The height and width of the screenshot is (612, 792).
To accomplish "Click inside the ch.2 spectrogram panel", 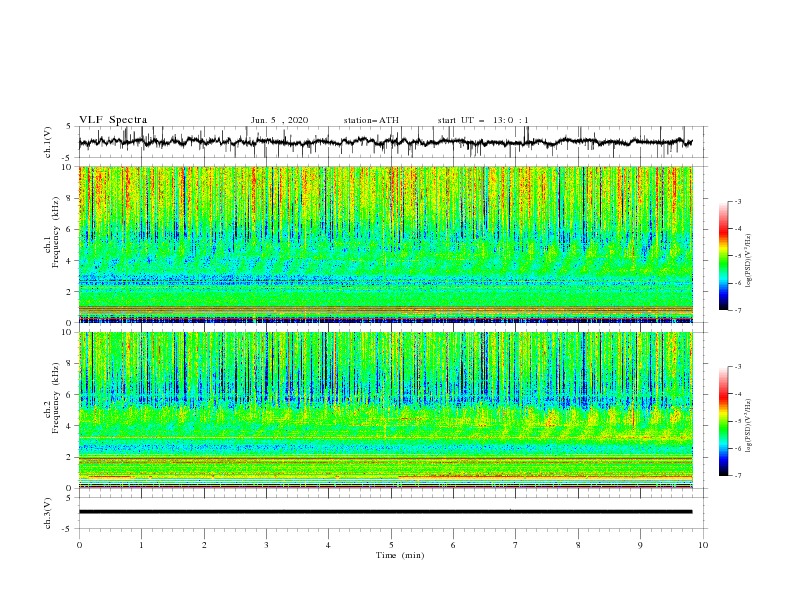I will pyautogui.click(x=385, y=410).
